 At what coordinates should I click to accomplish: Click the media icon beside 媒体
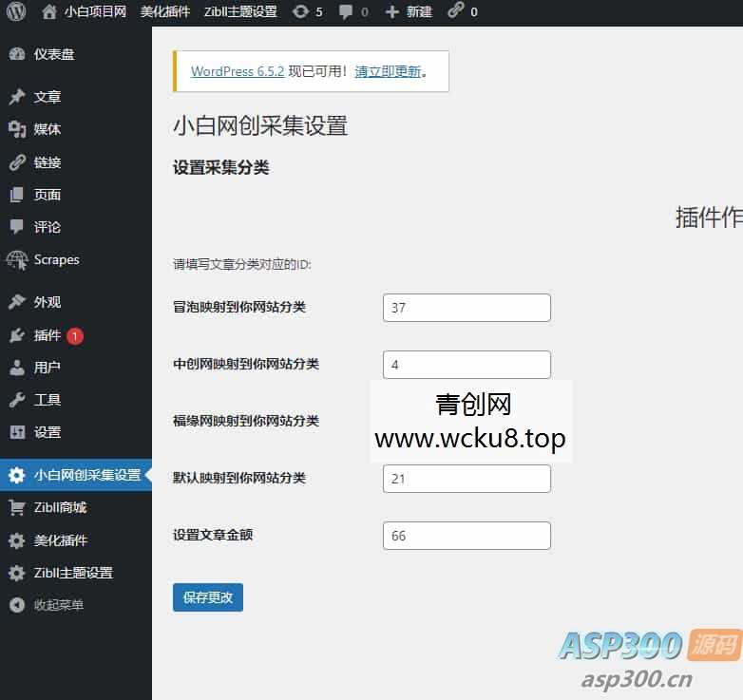click(17, 129)
